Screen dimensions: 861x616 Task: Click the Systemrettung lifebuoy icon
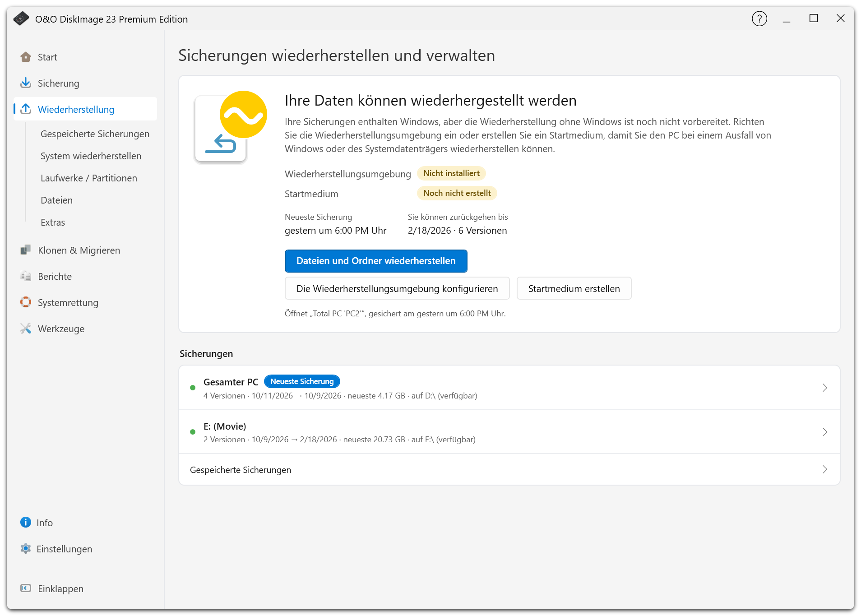[x=26, y=302]
